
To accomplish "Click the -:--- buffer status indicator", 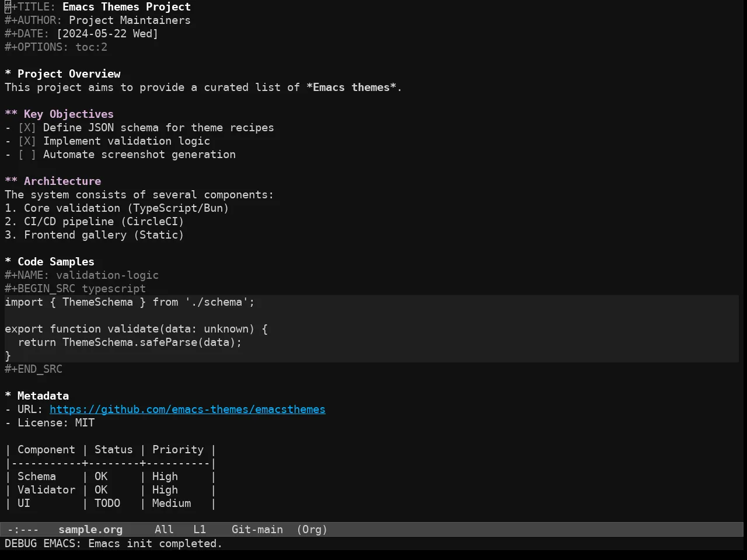I will pos(23,530).
